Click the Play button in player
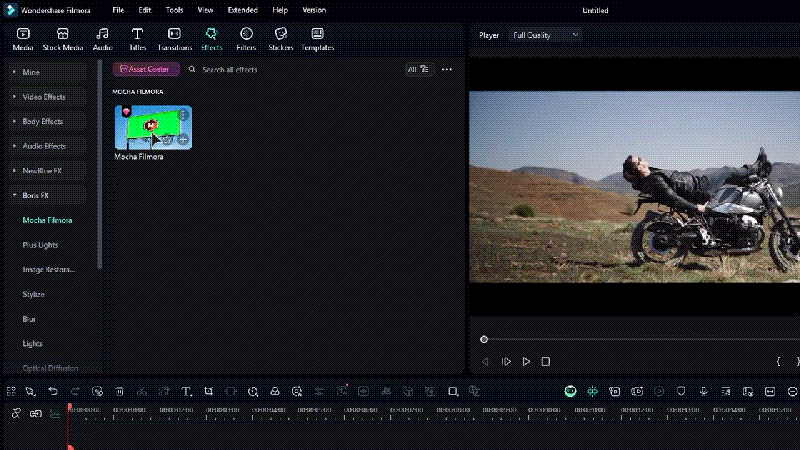 (x=526, y=361)
